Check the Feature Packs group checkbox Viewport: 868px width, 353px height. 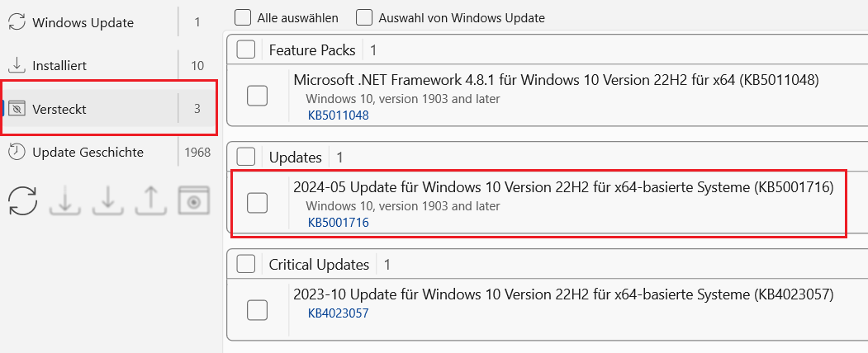[245, 50]
